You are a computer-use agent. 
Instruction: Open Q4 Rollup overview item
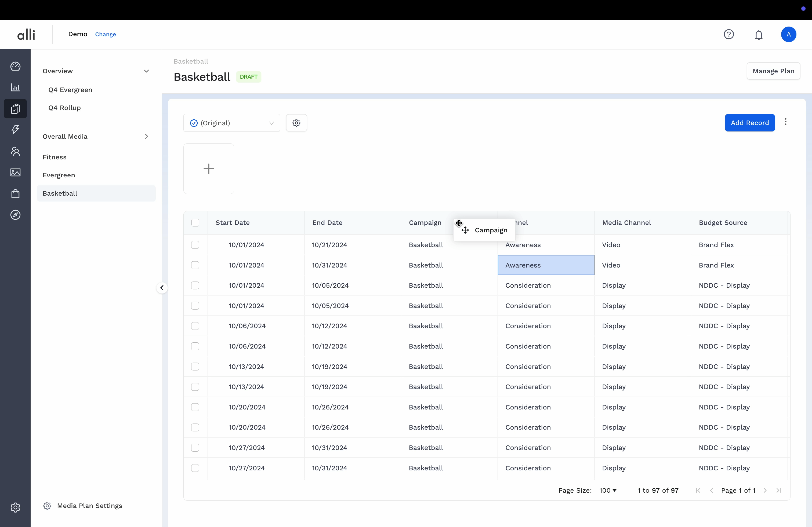pos(64,108)
